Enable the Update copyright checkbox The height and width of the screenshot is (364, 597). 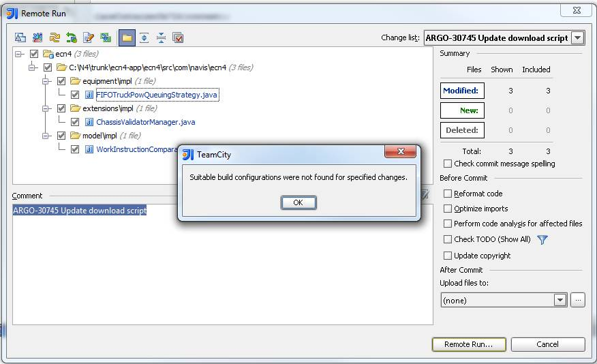pyautogui.click(x=448, y=256)
